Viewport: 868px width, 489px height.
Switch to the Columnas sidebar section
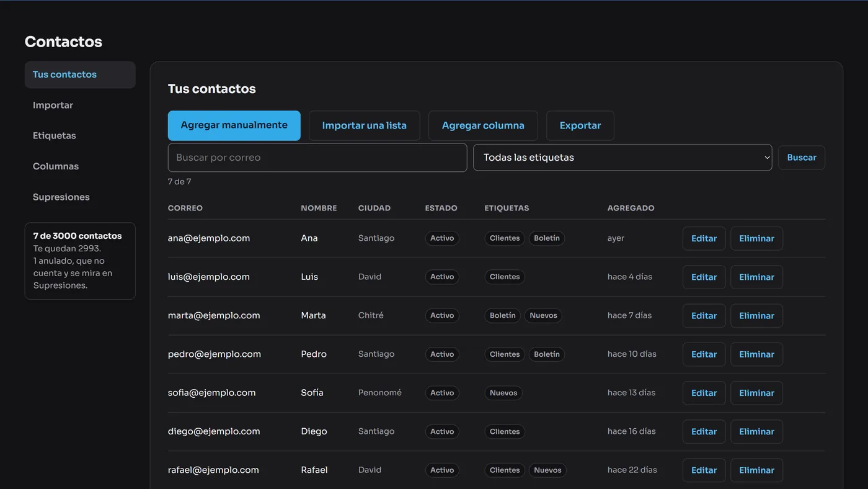80,166
